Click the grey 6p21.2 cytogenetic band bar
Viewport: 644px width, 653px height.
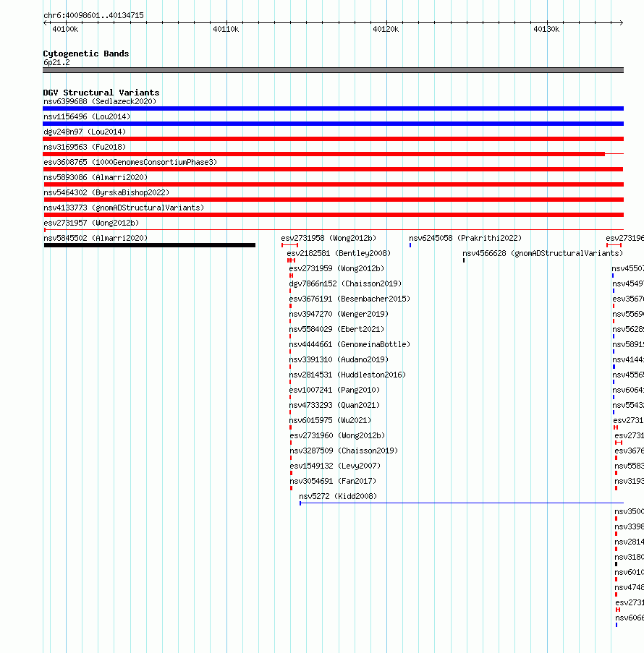coord(333,70)
